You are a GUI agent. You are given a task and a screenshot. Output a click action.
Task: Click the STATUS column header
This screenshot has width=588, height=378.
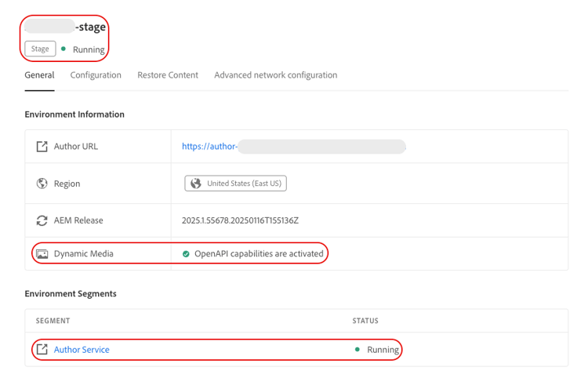click(x=365, y=321)
